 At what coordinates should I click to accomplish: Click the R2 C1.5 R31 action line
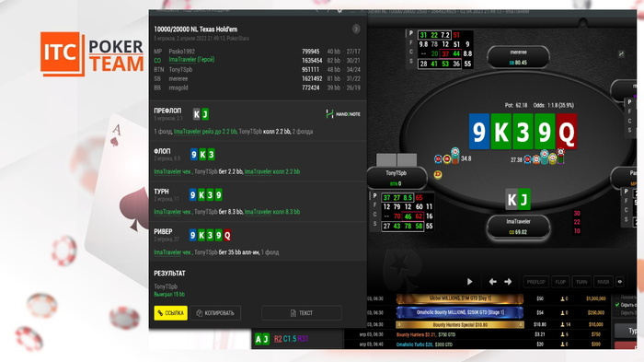point(291,339)
